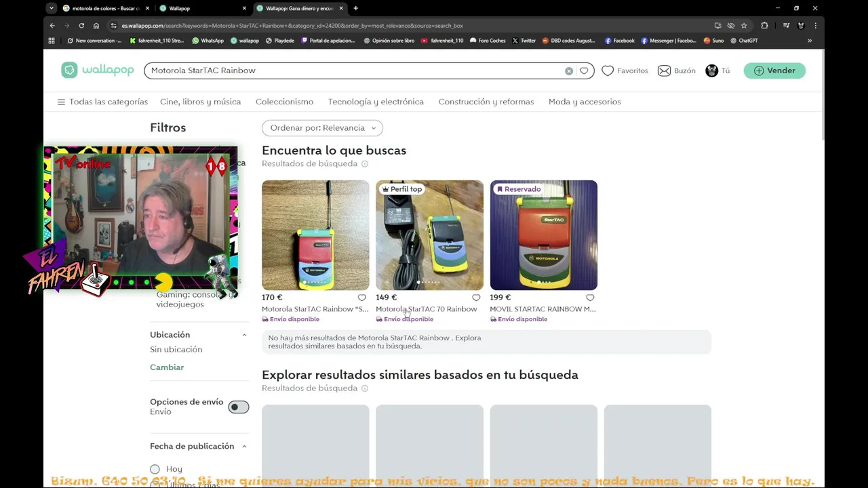Viewport: 868px width, 488px height.
Task: Open WhatsApp bookmark
Action: point(208,41)
